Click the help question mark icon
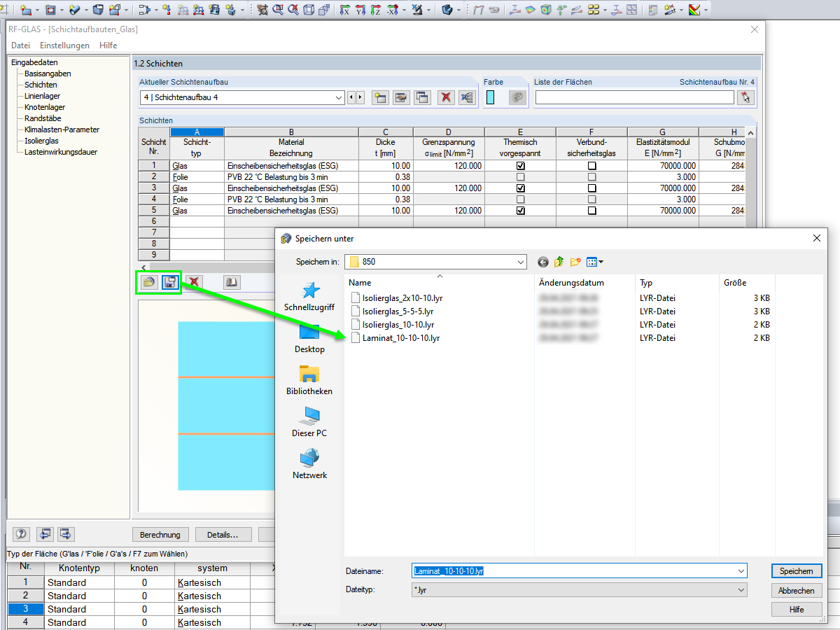The height and width of the screenshot is (630, 840). [22, 534]
